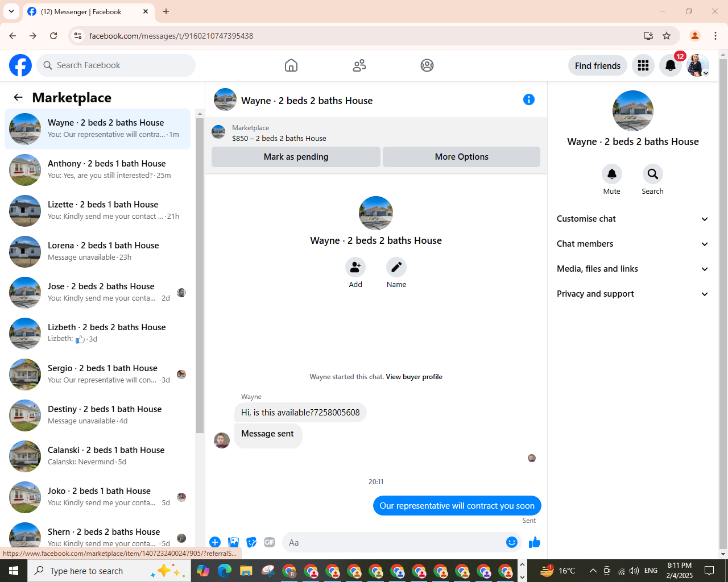This screenshot has width=728, height=582.
Task: Show hidden system tray icons chevron
Action: pyautogui.click(x=593, y=571)
